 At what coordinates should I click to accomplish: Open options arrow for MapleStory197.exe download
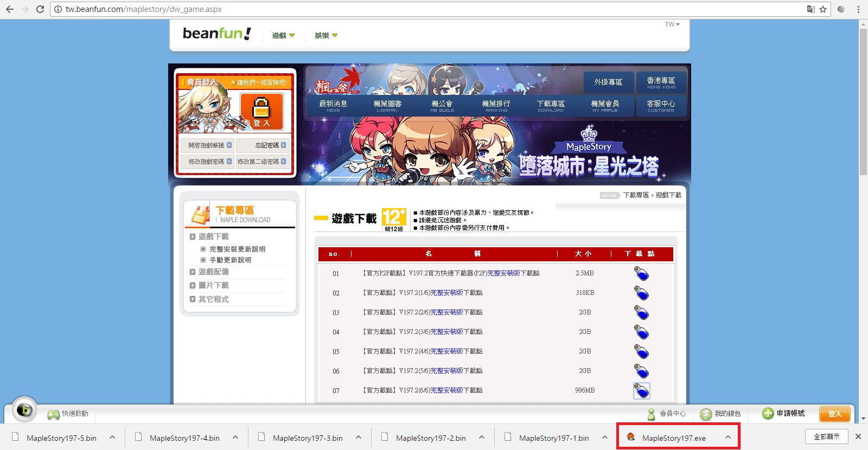pyautogui.click(x=728, y=438)
